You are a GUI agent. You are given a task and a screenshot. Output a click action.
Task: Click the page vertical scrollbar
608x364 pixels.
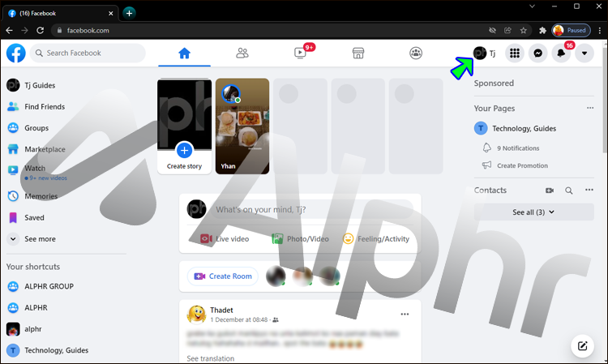pos(606,99)
